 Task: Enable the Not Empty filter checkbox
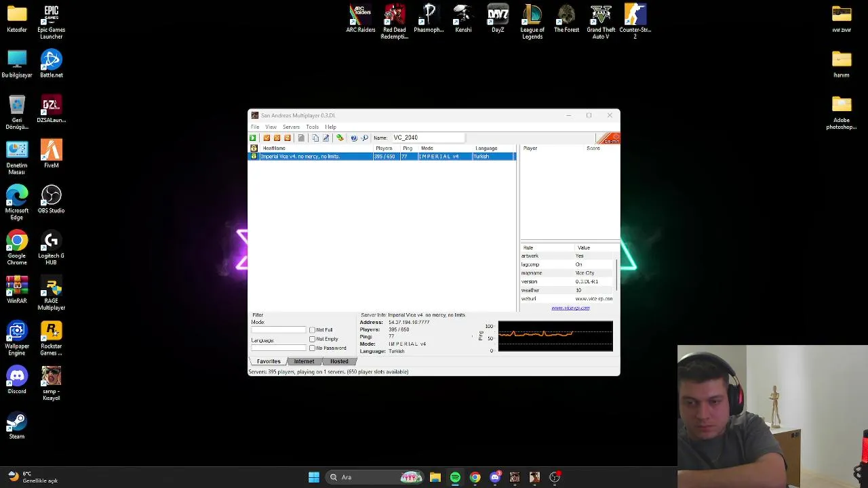[x=312, y=339]
